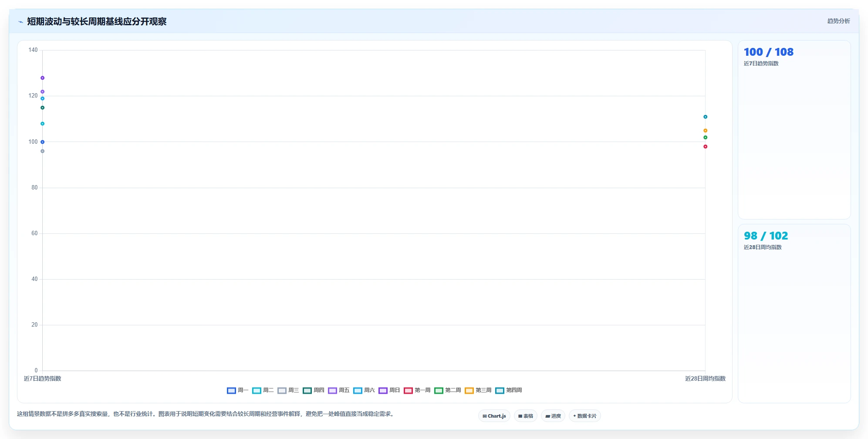Toggle the 周二 legend series
The height and width of the screenshot is (439, 868).
[x=263, y=390]
